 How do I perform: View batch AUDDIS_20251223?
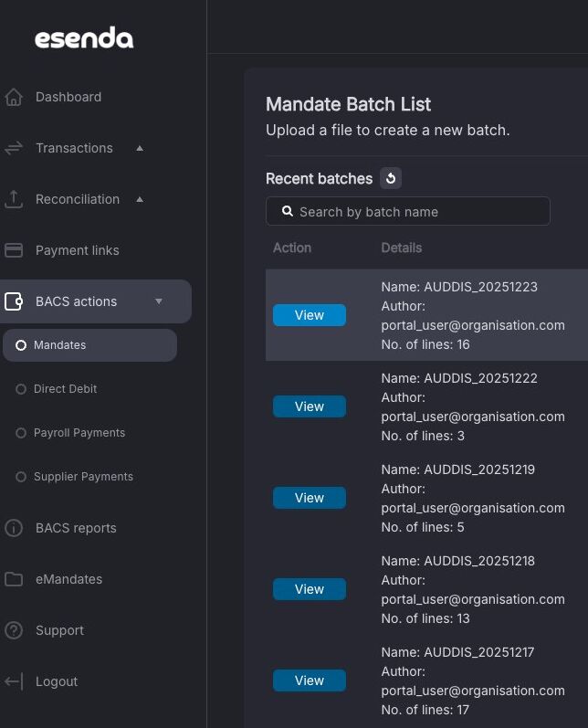(310, 315)
